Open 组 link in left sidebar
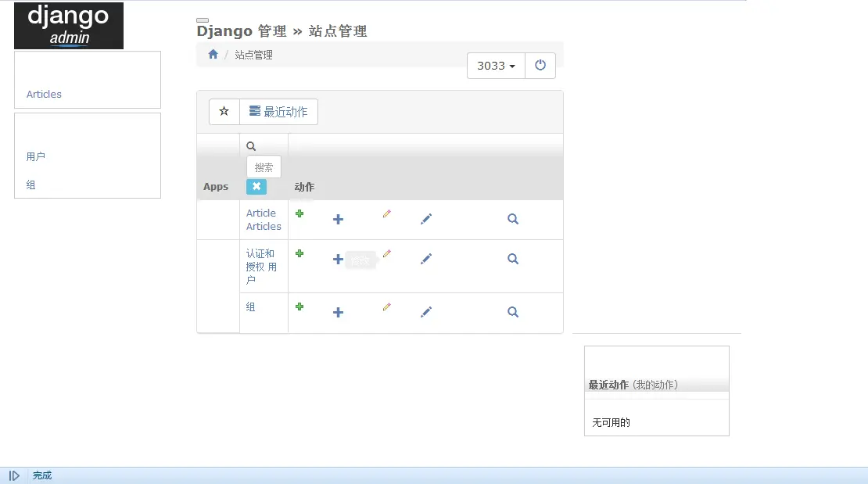868x484 pixels. 31,185
